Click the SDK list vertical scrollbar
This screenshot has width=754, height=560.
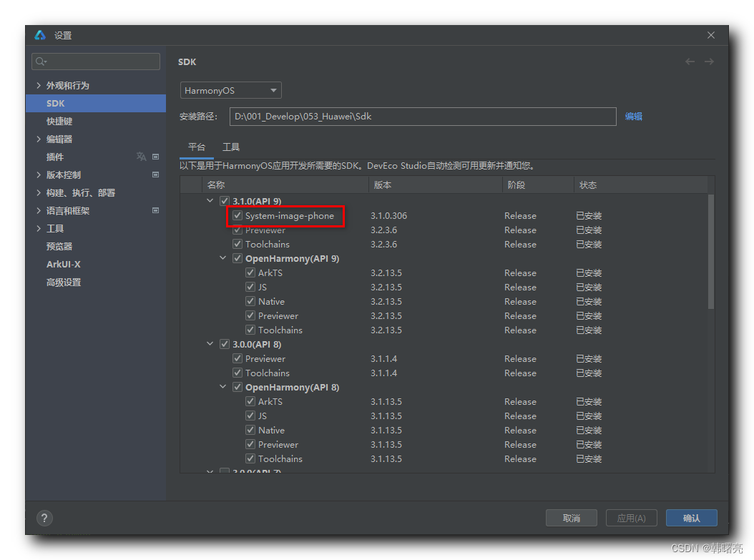[711, 252]
